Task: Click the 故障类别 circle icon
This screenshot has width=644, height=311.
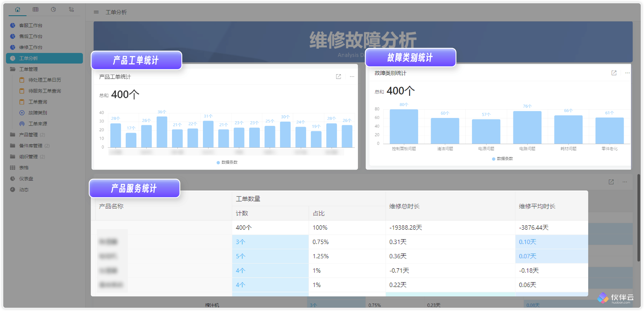Action: tap(22, 113)
